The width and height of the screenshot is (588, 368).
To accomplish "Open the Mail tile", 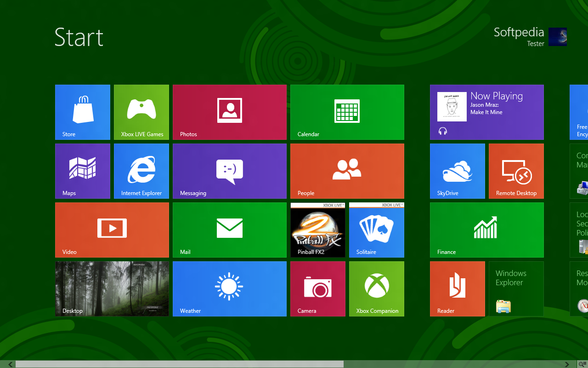I will pyautogui.click(x=230, y=230).
